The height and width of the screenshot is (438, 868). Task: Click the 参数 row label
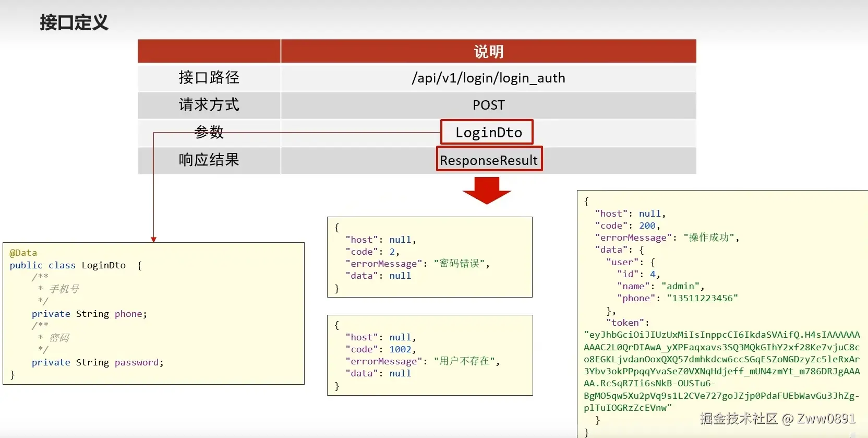(x=209, y=132)
